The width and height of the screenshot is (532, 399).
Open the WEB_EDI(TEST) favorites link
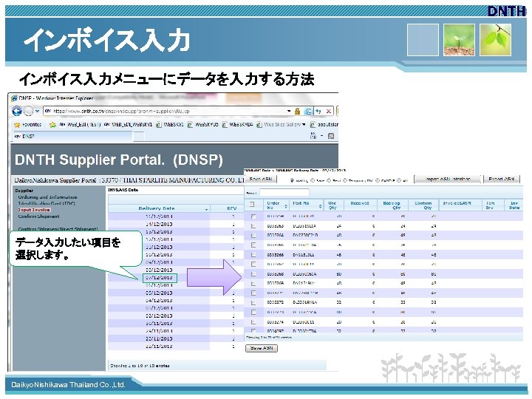pos(80,125)
